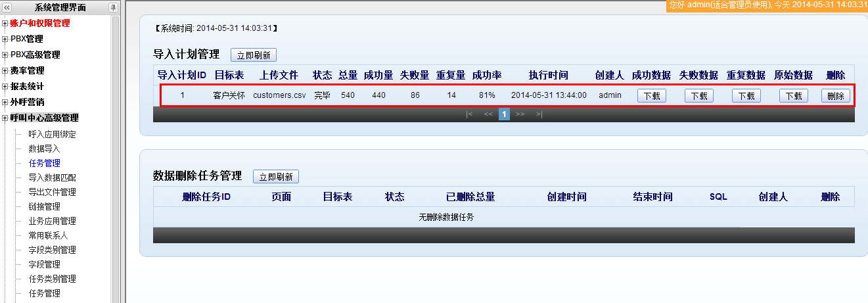This screenshot has width=868, height=303.
Task: Go to first page in pagination bar
Action: pos(469,114)
